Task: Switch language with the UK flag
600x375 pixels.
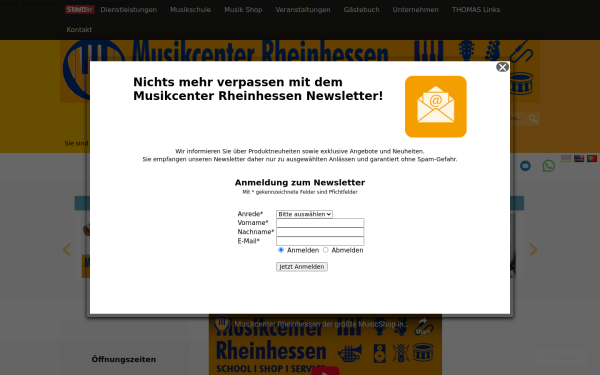Action: tap(579, 158)
